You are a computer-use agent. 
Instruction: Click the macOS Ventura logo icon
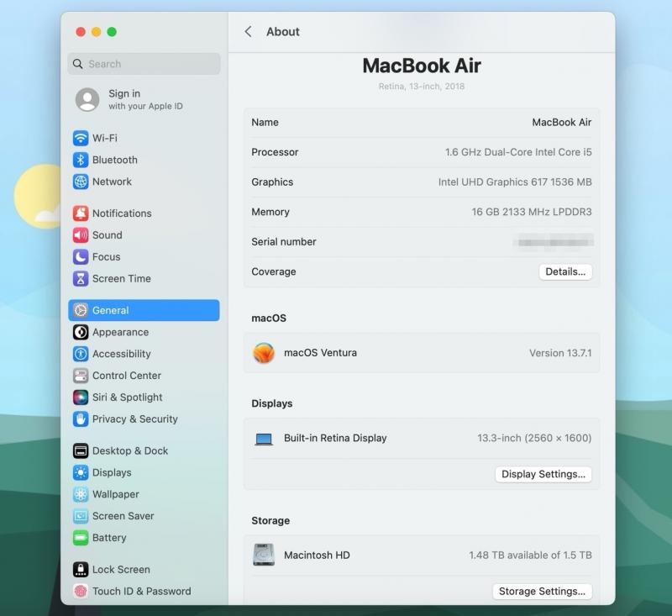(x=264, y=353)
